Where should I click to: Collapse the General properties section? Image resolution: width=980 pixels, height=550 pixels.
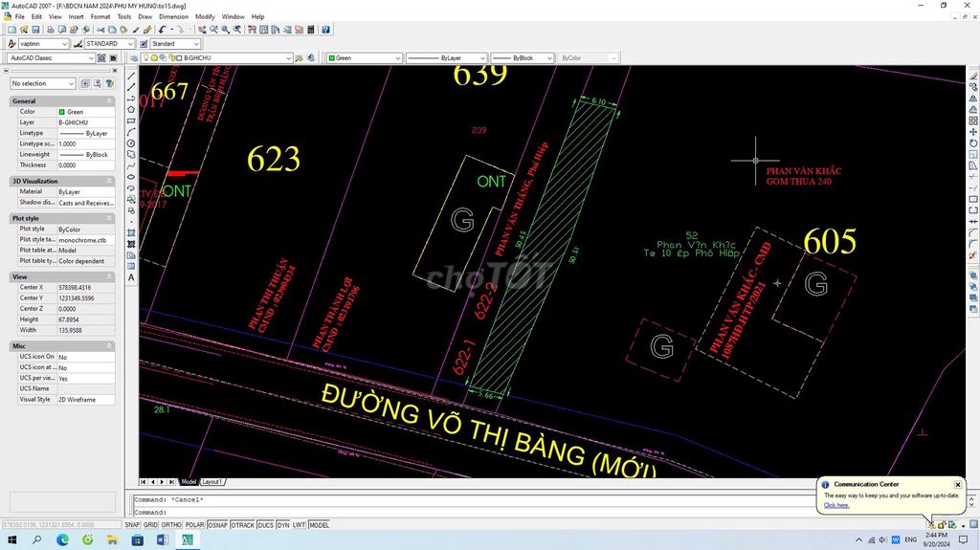[109, 100]
